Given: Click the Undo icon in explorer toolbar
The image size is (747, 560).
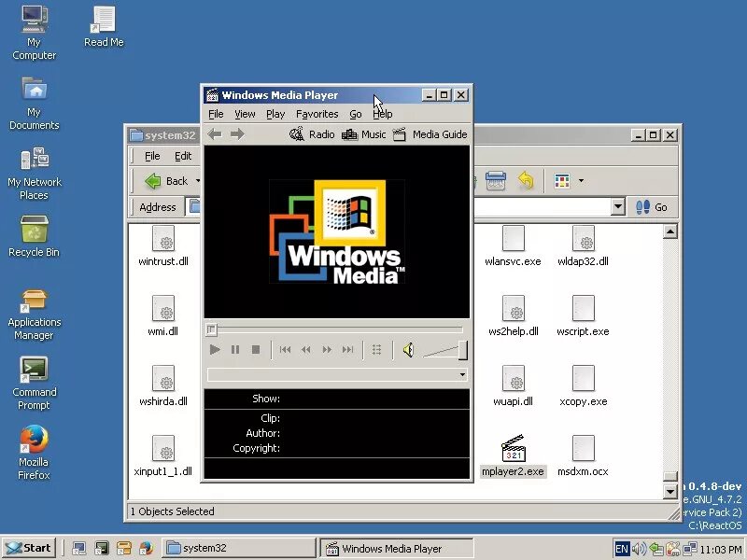Looking at the screenshot, I should click(526, 181).
